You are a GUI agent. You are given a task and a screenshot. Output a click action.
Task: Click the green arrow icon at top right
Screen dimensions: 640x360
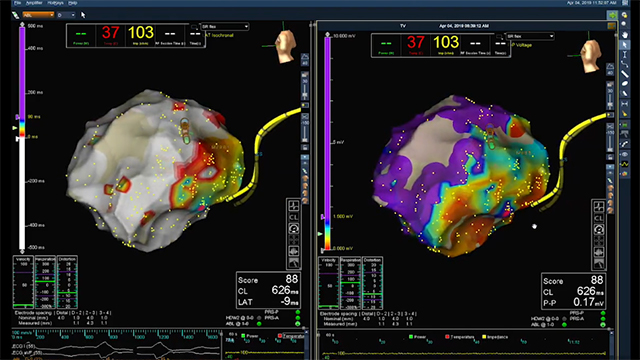[612, 15]
